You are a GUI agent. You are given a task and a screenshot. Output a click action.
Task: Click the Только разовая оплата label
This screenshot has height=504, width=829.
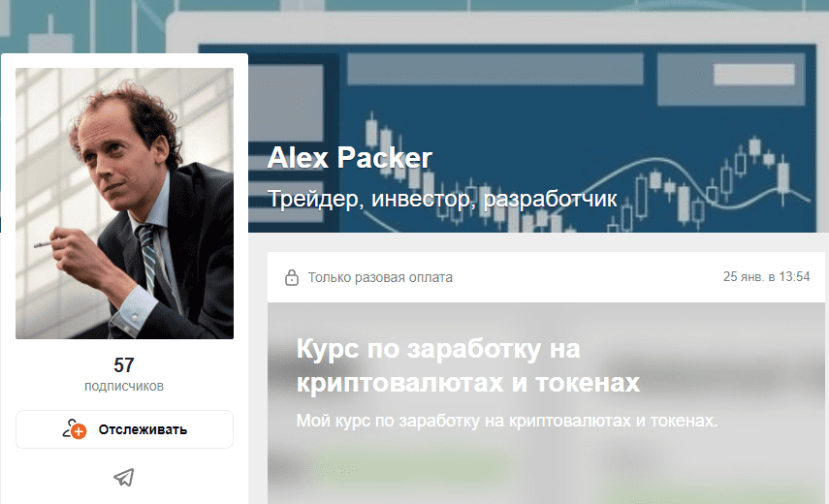tap(380, 277)
